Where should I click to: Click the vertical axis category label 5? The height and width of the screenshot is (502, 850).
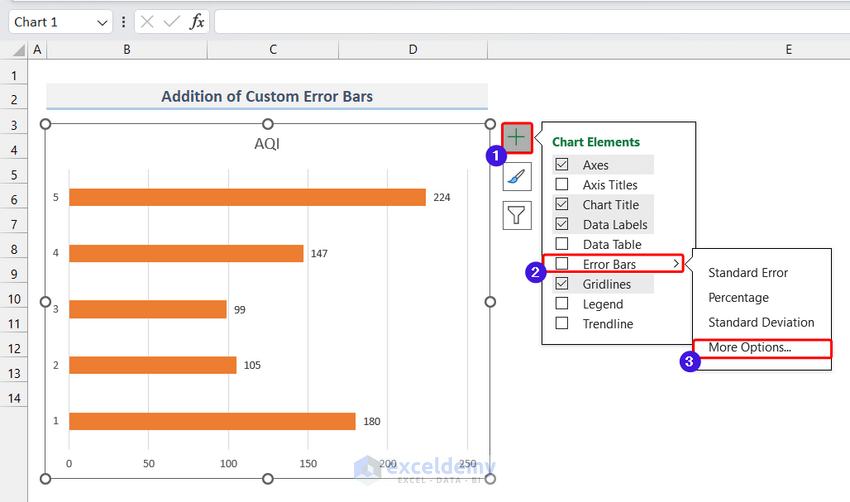tap(56, 197)
